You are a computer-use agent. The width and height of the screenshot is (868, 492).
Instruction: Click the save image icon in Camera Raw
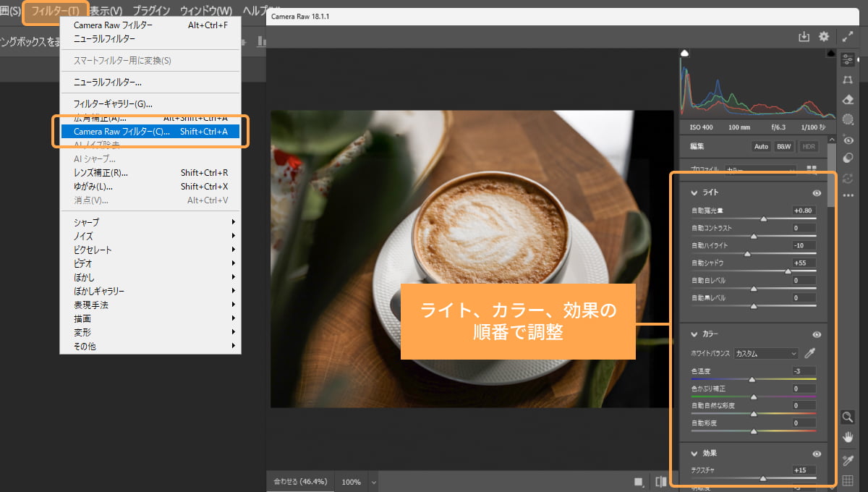(x=805, y=36)
